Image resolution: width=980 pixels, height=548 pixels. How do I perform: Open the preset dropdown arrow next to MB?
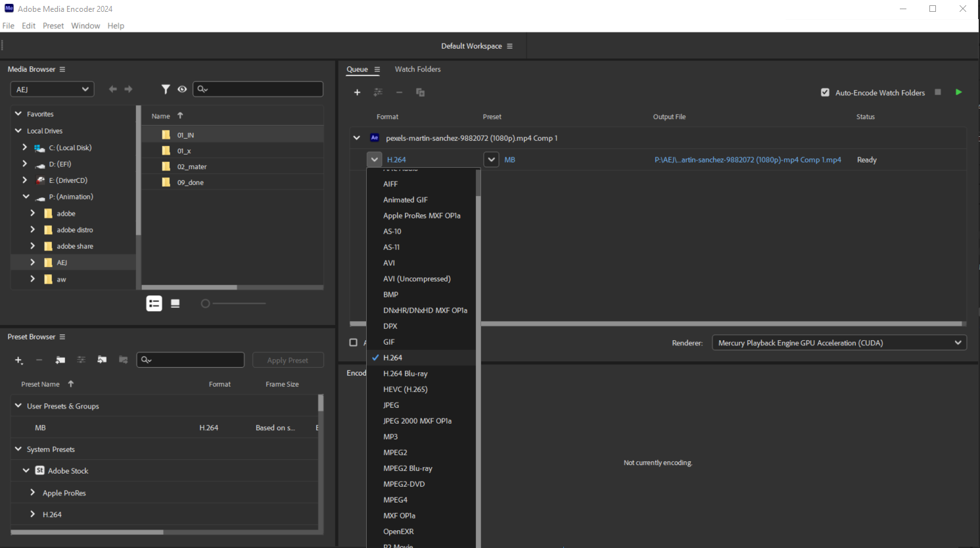491,160
